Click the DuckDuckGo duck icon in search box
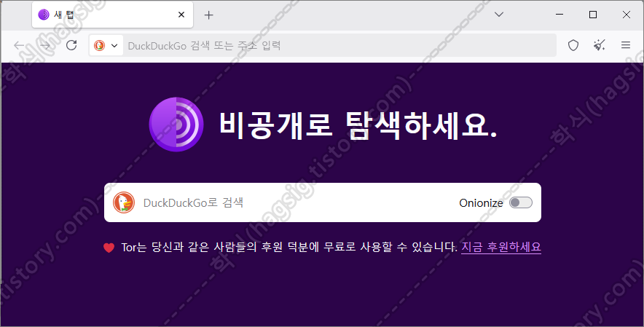The width and height of the screenshot is (644, 327). 124,202
